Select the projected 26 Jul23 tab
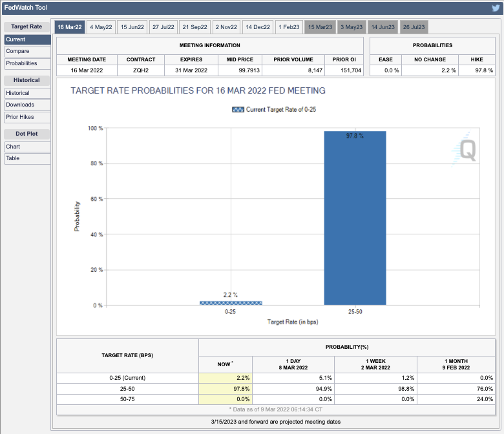The image size is (504, 434). tap(414, 27)
